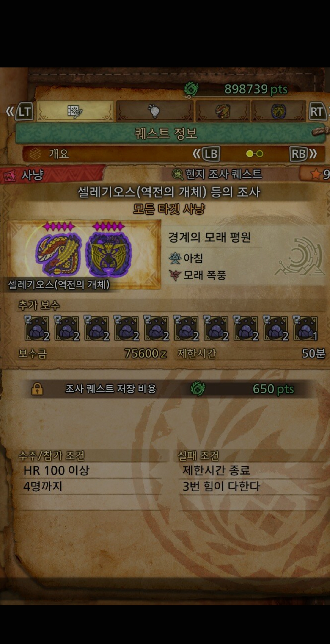Switch to the lightbulb hints tab
The image size is (330, 644).
(x=154, y=111)
